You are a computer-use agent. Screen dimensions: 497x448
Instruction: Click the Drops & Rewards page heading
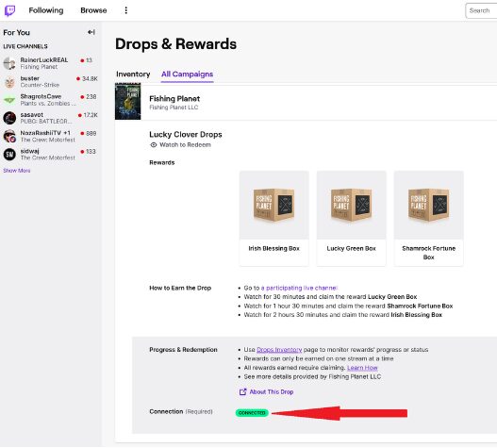coord(176,43)
